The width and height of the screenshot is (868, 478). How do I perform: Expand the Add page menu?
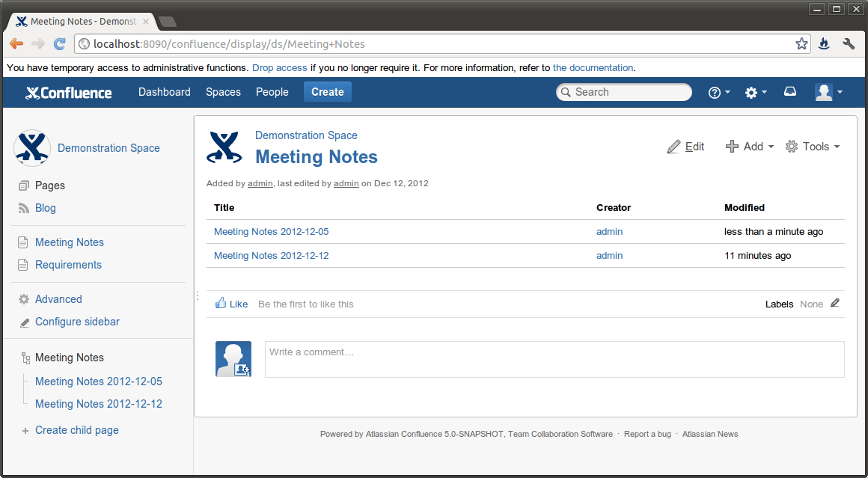(750, 147)
